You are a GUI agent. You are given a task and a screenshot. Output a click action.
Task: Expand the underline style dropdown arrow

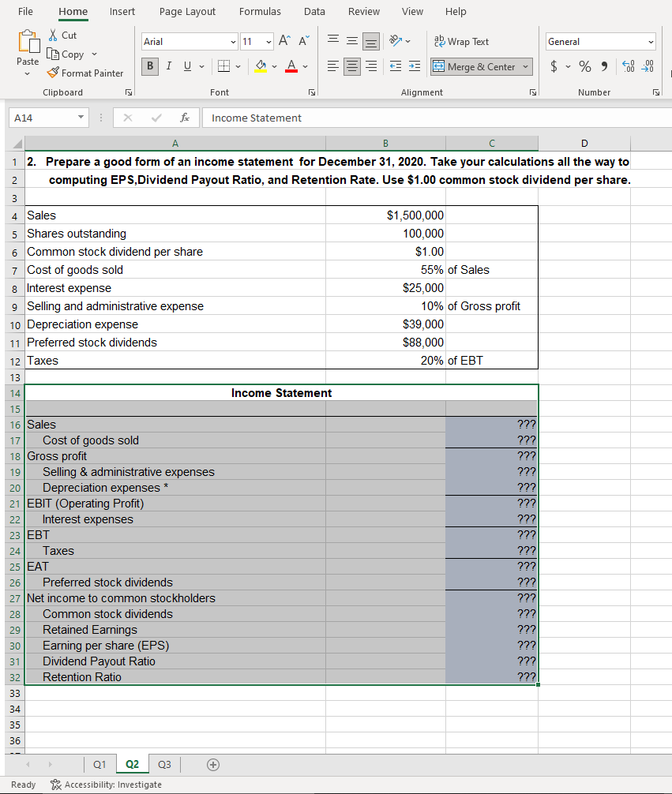click(x=201, y=66)
